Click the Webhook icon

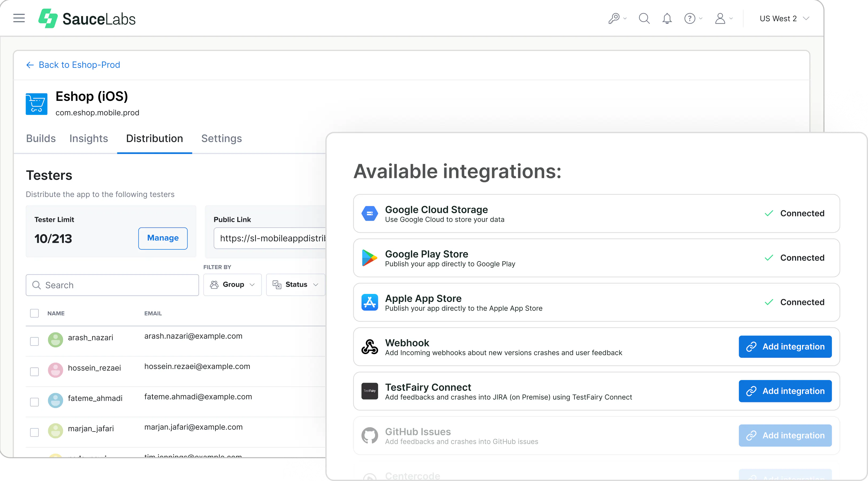370,347
